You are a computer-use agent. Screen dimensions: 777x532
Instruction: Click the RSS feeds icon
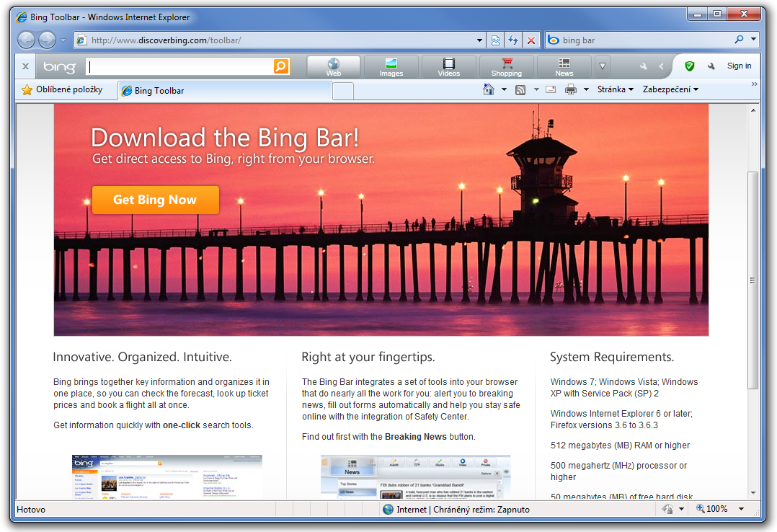click(x=520, y=89)
